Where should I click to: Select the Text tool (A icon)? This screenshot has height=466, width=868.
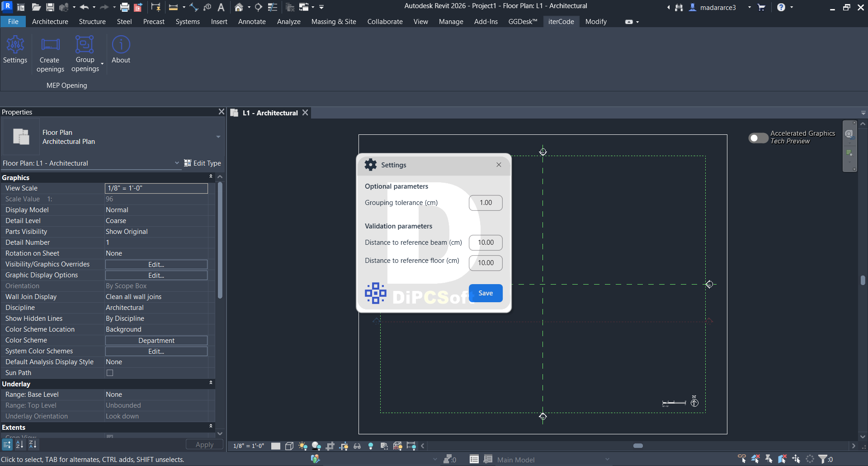221,7
